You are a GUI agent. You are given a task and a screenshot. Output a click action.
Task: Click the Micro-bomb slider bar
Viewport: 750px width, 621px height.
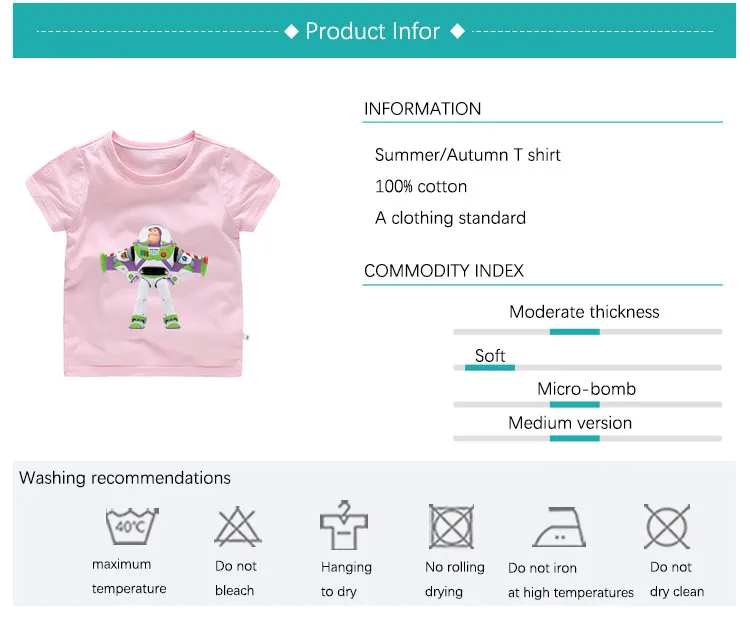point(587,405)
